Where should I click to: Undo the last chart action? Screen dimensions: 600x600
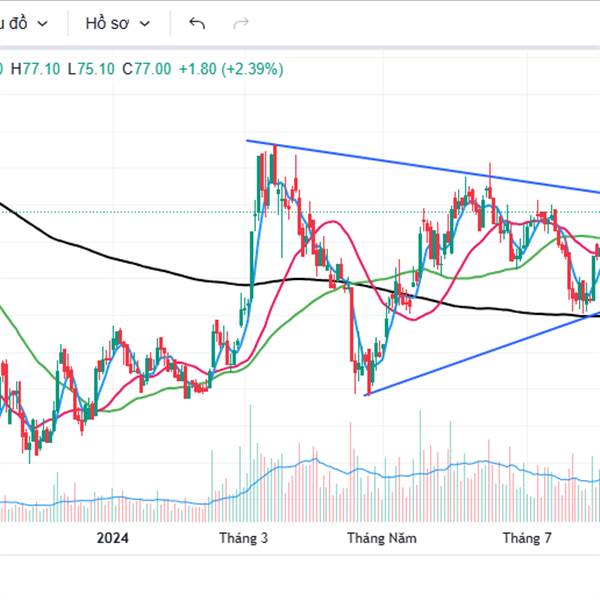pyautogui.click(x=197, y=23)
